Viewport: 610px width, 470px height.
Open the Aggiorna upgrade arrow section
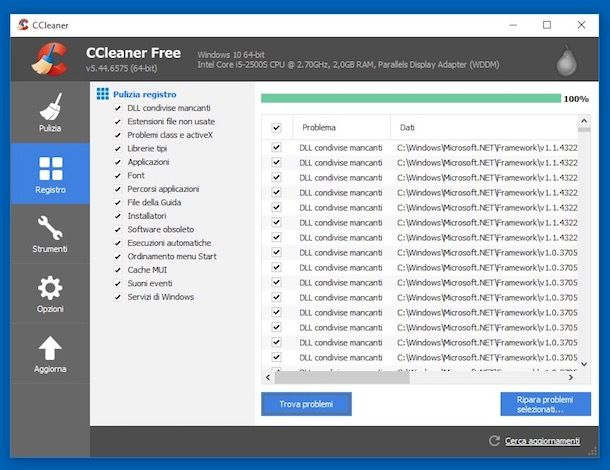pos(50,354)
